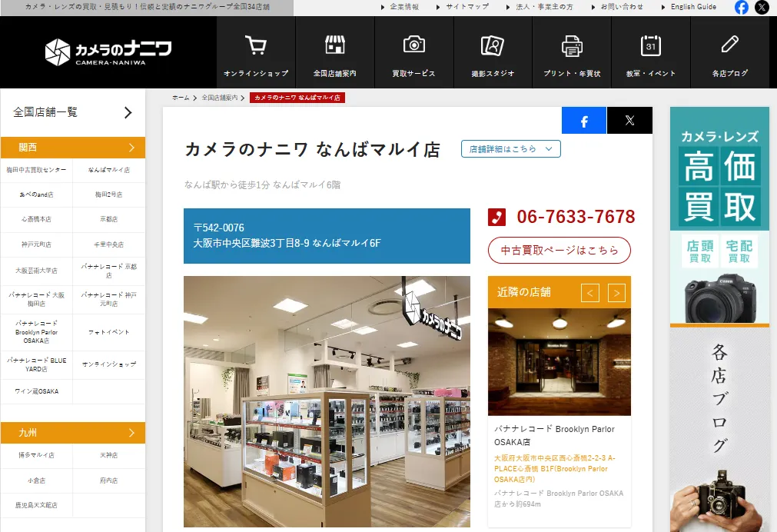Open お問い合わせ in the top menu
The height and width of the screenshot is (532, 777).
tap(622, 7)
